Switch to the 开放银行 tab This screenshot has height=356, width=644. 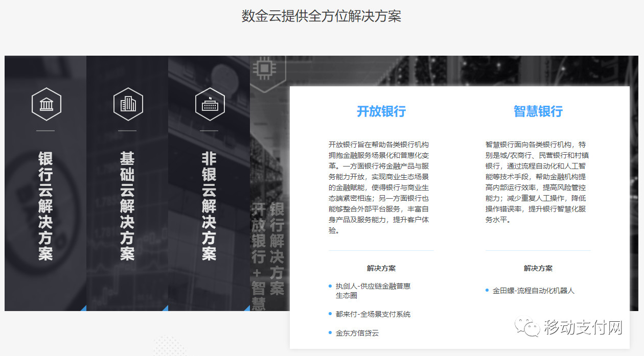pyautogui.click(x=380, y=112)
